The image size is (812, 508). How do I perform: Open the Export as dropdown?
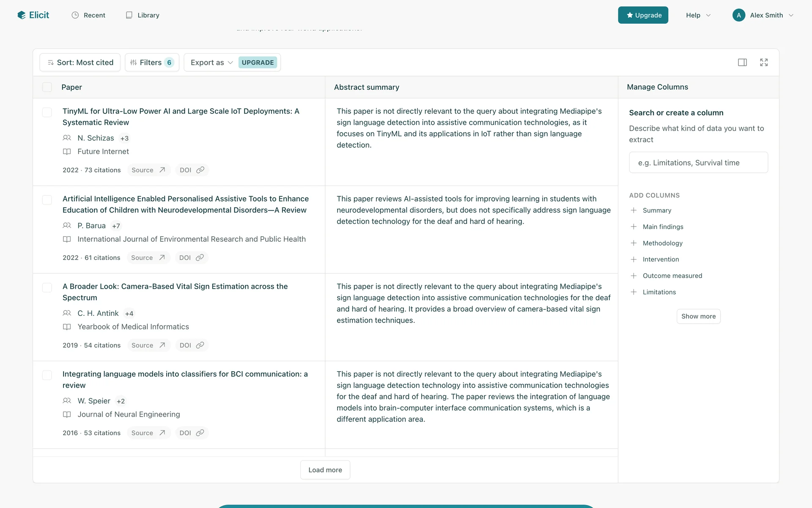pos(211,63)
